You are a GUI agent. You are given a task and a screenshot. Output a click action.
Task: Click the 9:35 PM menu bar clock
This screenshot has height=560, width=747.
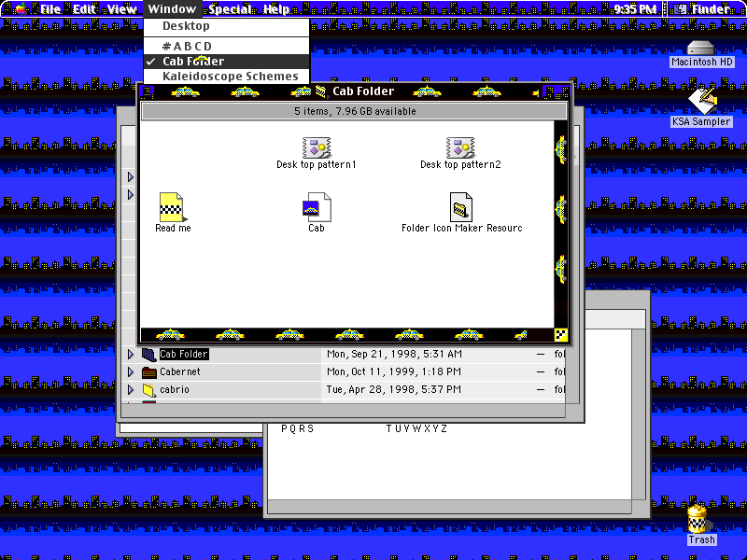[x=635, y=9]
